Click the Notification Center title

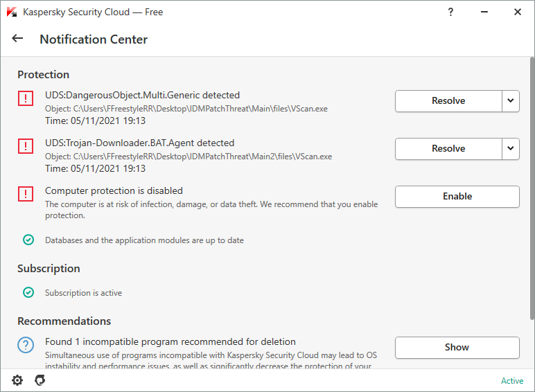click(x=94, y=39)
